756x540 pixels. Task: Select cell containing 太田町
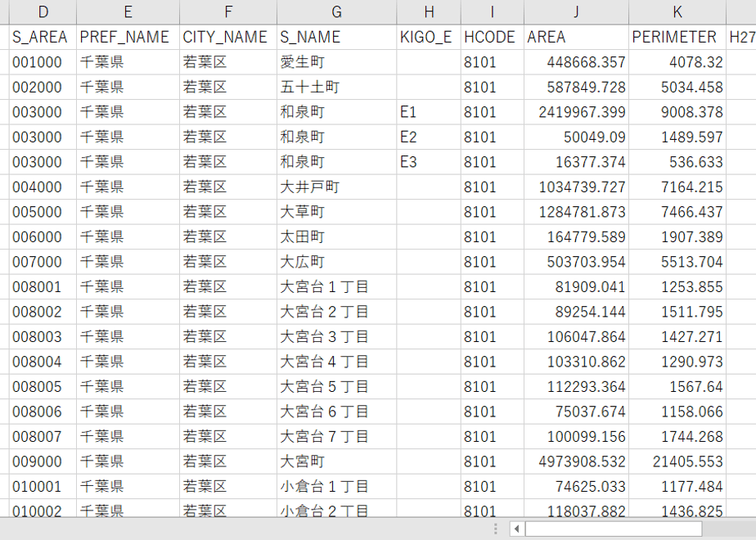pos(336,237)
